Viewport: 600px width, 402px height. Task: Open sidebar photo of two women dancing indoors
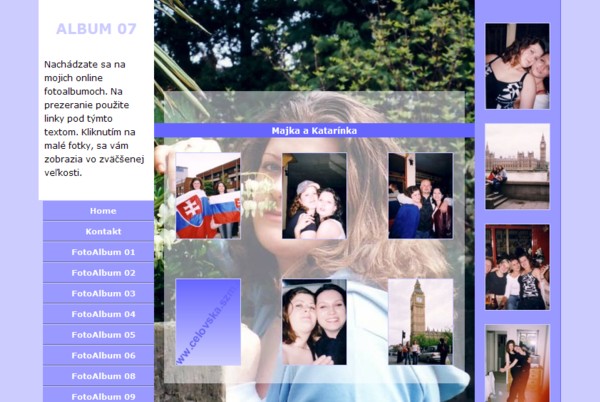click(x=517, y=363)
